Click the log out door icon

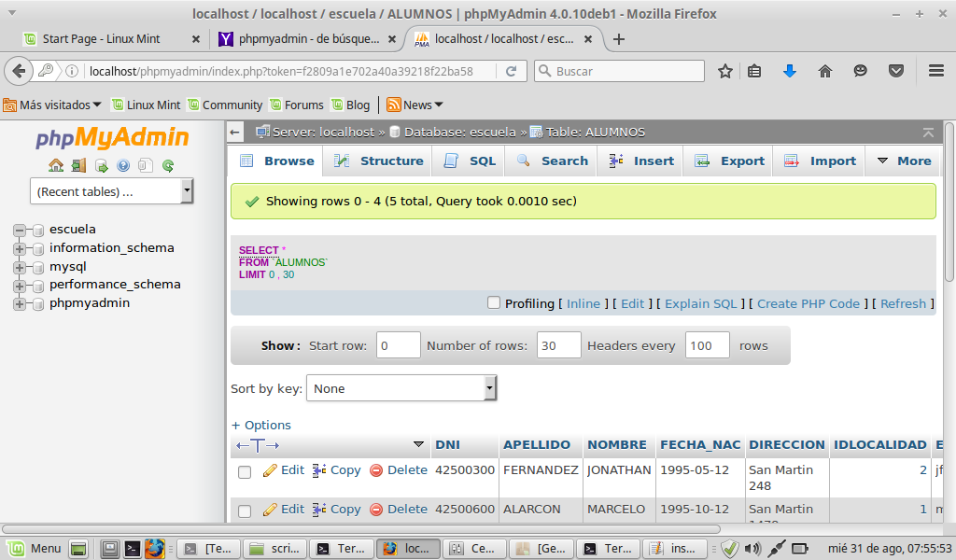pyautogui.click(x=78, y=166)
